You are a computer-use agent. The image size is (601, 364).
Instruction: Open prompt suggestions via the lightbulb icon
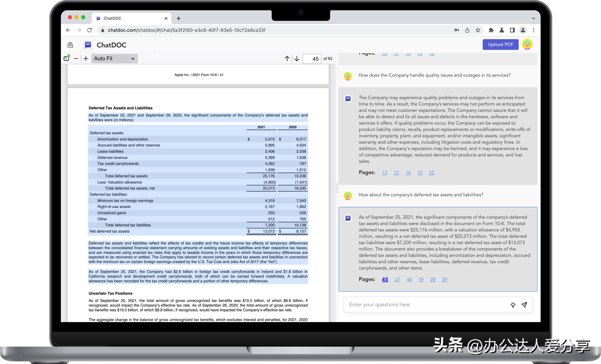click(513, 304)
